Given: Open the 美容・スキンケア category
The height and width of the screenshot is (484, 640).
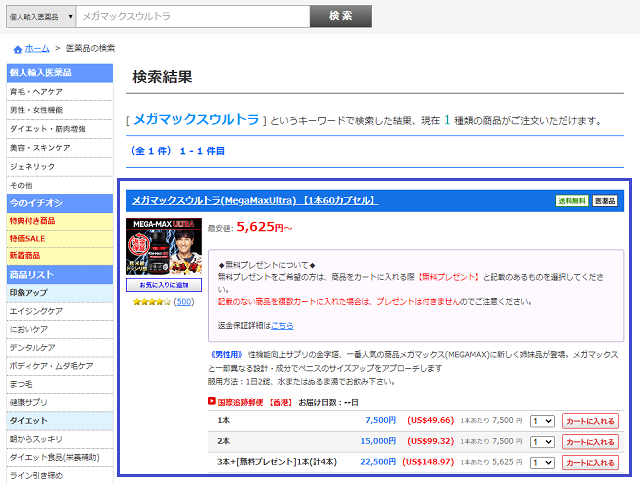Looking at the screenshot, I should point(60,148).
